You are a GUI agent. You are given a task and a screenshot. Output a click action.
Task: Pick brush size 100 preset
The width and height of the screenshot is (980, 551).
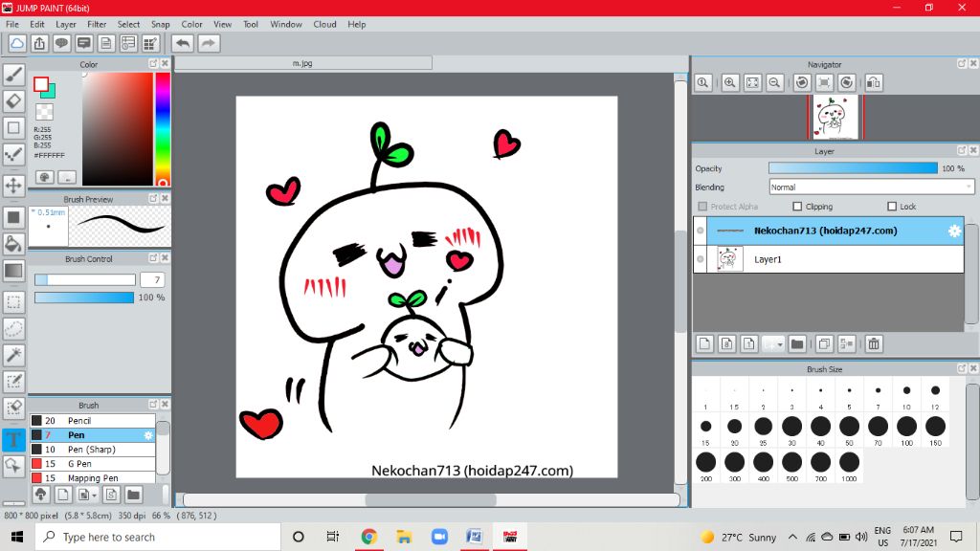[906, 430]
